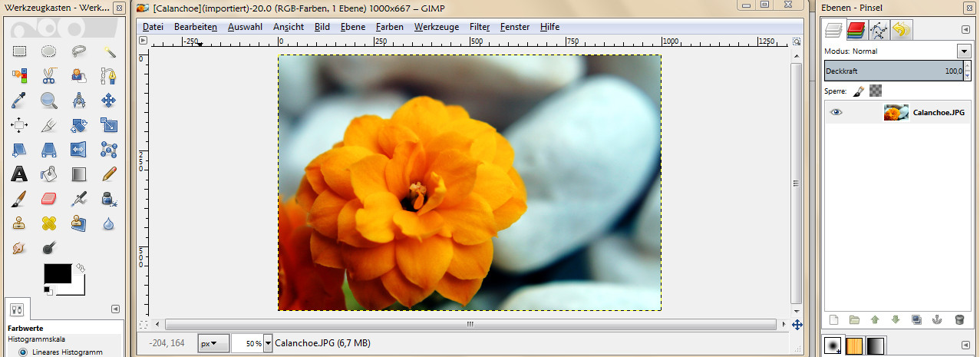
Task: Select the Measure compass tool
Action: coord(79,101)
